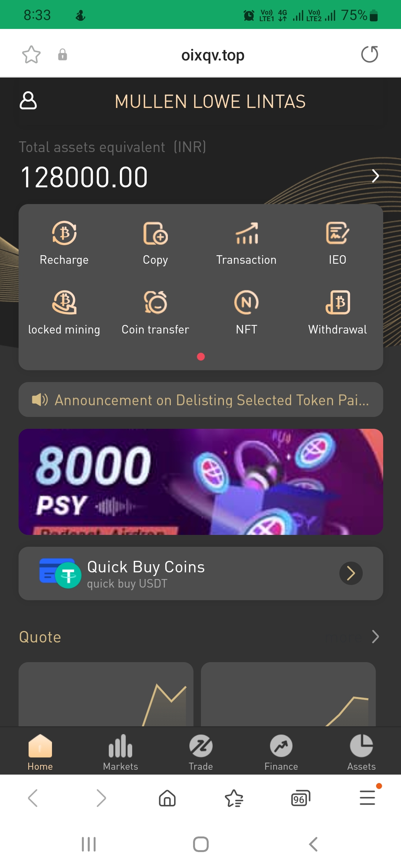Switch to the Assets tab
Viewport: 401px width, 868px height.
[361, 752]
